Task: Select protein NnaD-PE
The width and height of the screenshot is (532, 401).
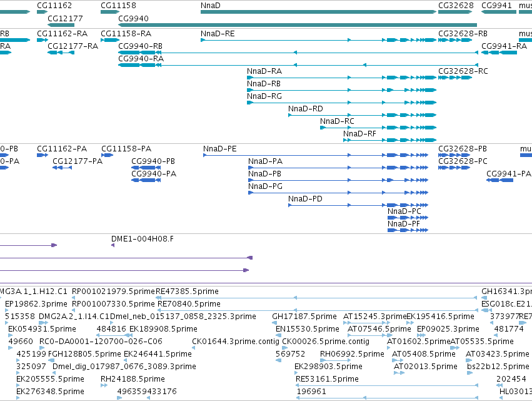Action: click(x=316, y=155)
